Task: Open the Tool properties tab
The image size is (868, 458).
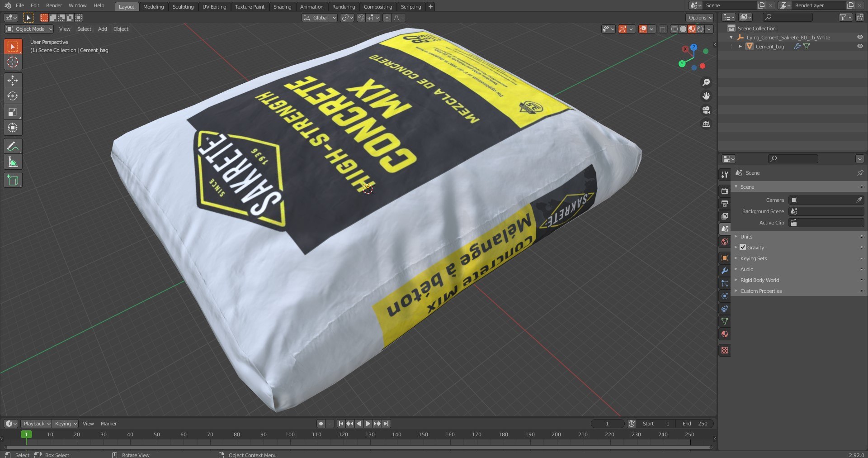Action: pyautogui.click(x=725, y=175)
